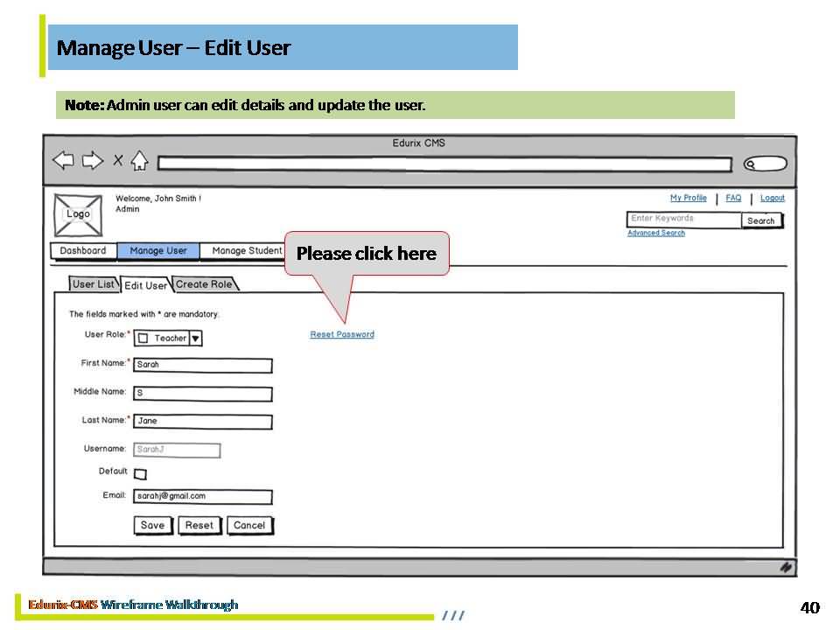The height and width of the screenshot is (630, 840).
Task: Click the browser back arrow icon
Action: [x=63, y=161]
